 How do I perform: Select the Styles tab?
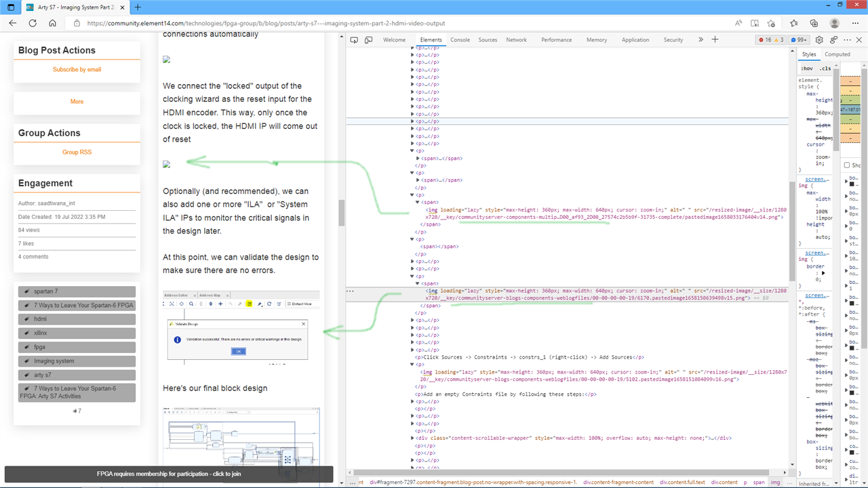809,54
